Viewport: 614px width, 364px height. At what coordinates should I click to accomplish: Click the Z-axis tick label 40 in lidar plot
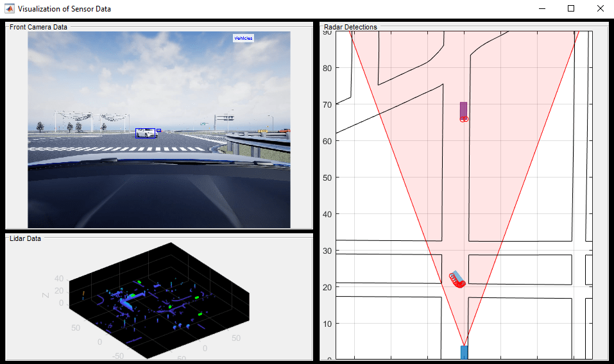(59, 278)
